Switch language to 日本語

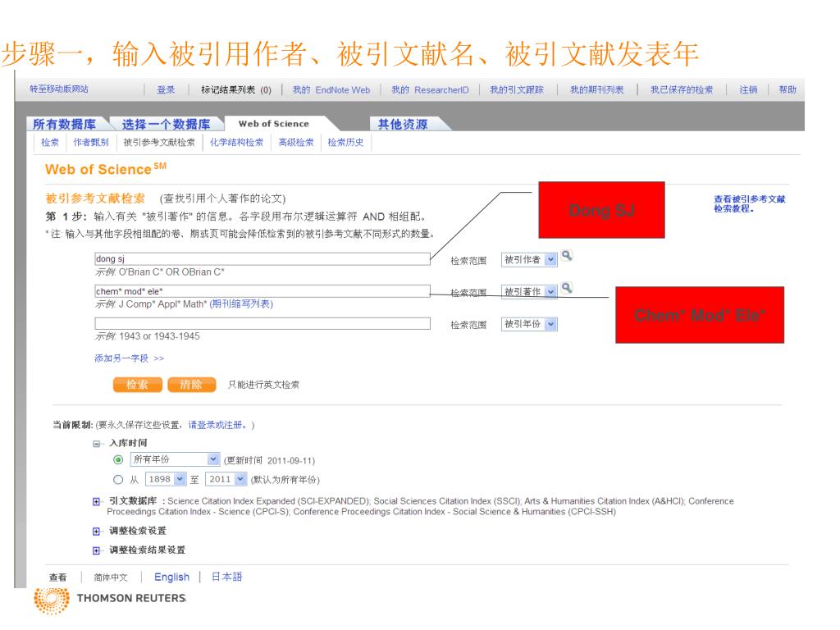(x=226, y=577)
